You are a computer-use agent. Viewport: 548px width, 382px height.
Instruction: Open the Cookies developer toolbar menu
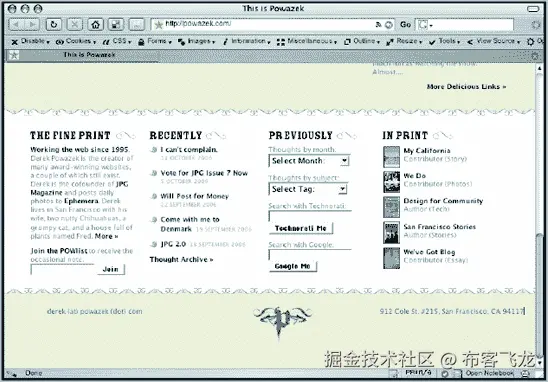[76, 42]
